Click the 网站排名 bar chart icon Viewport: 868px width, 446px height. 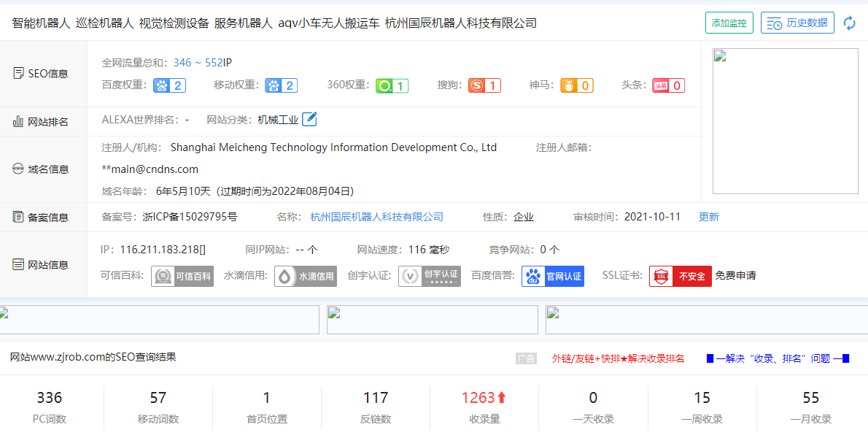pos(18,121)
